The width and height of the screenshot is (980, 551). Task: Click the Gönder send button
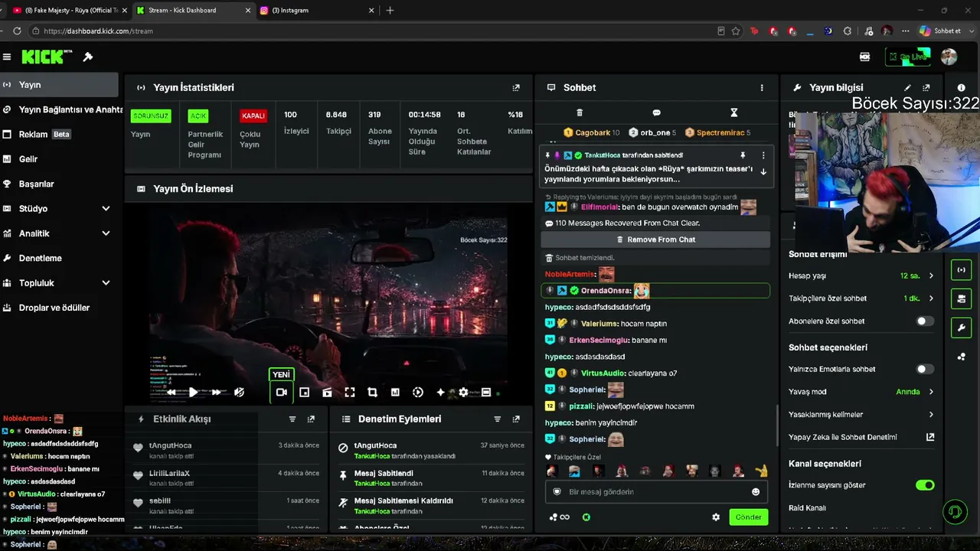pos(748,517)
